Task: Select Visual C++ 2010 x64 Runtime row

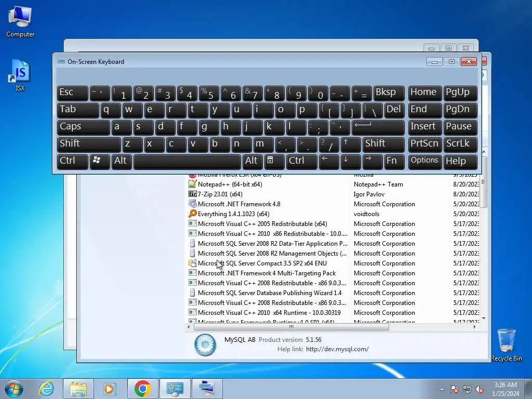Action: [333, 312]
